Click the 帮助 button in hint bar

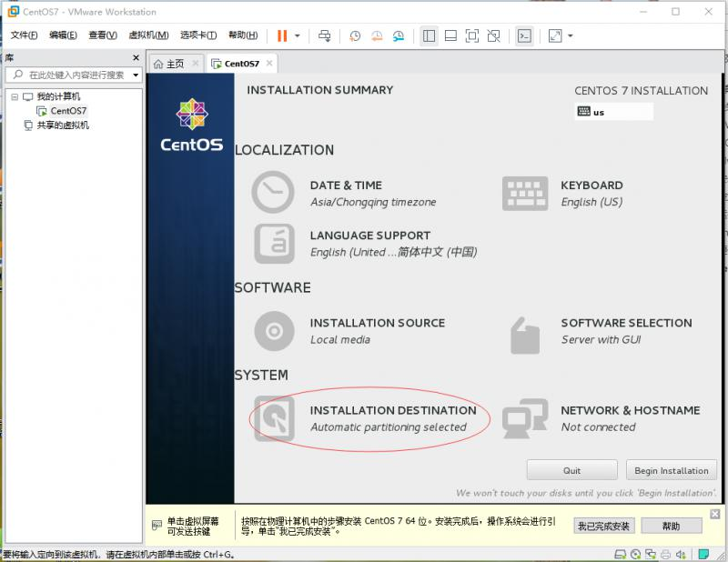[x=672, y=526]
